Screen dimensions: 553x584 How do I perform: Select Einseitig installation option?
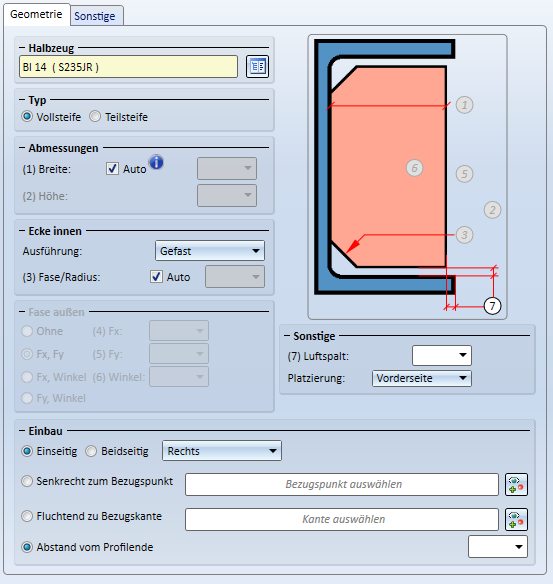click(49, 451)
